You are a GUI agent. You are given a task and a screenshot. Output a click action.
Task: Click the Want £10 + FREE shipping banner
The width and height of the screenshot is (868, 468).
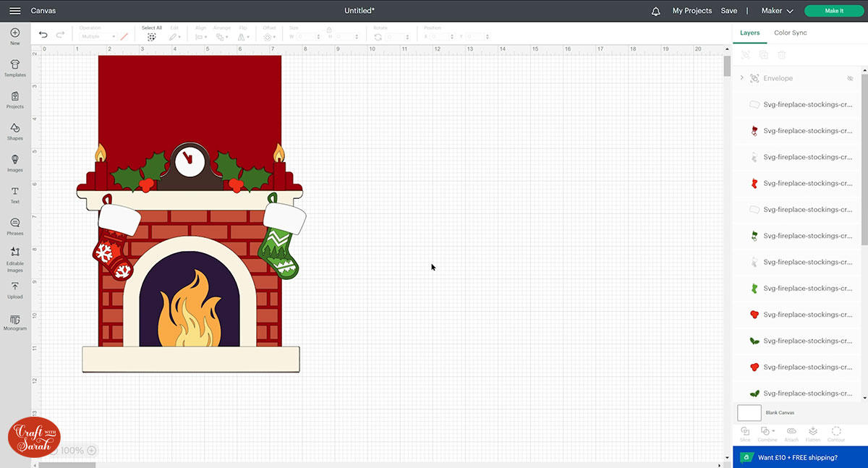[x=799, y=457]
